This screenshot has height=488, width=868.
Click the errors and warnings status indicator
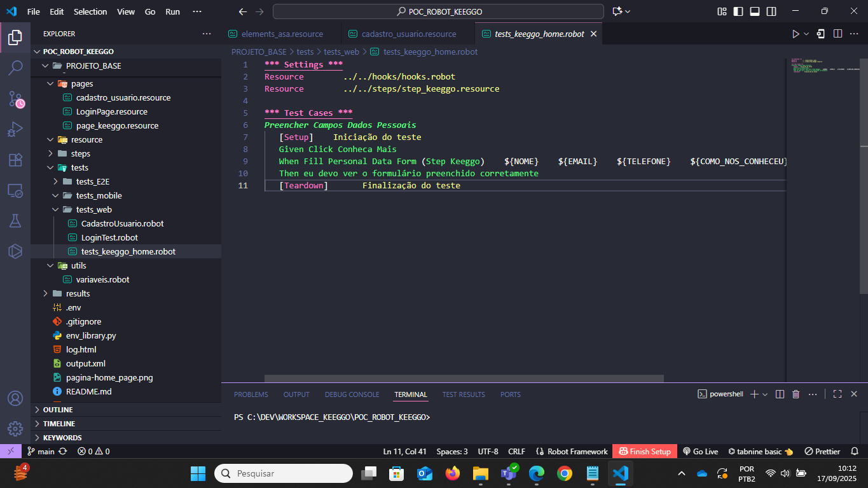point(93,451)
